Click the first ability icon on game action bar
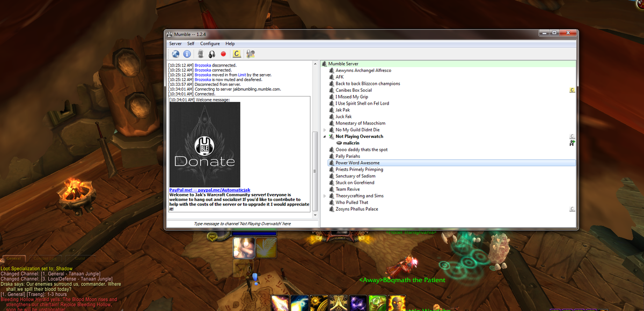This screenshot has height=311, width=644. point(280,303)
